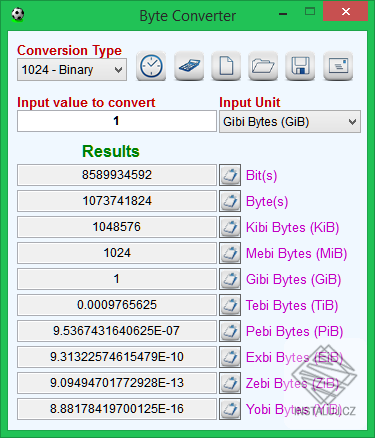This screenshot has height=438, width=375.
Task: Click the Byte(s) label
Action: point(267,201)
